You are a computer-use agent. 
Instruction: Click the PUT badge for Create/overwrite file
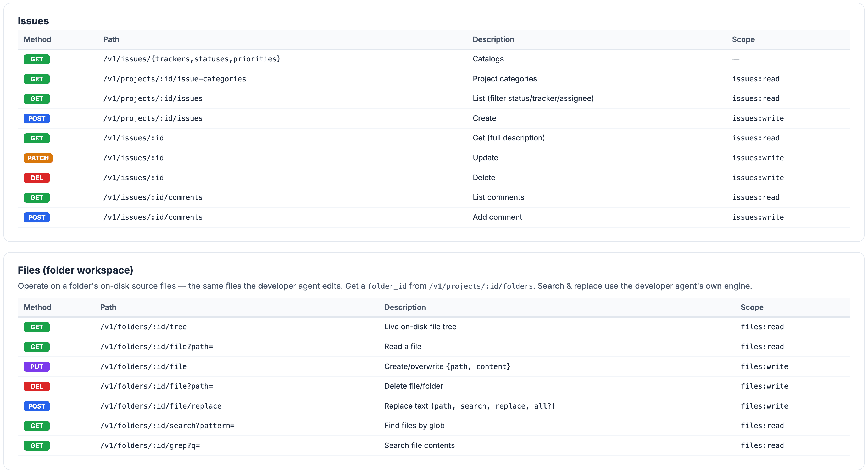click(x=37, y=367)
